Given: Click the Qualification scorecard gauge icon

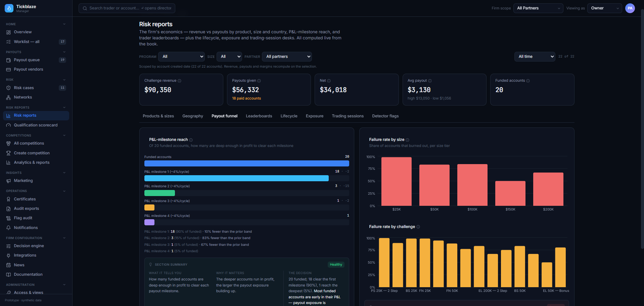Looking at the screenshot, I should (8, 125).
